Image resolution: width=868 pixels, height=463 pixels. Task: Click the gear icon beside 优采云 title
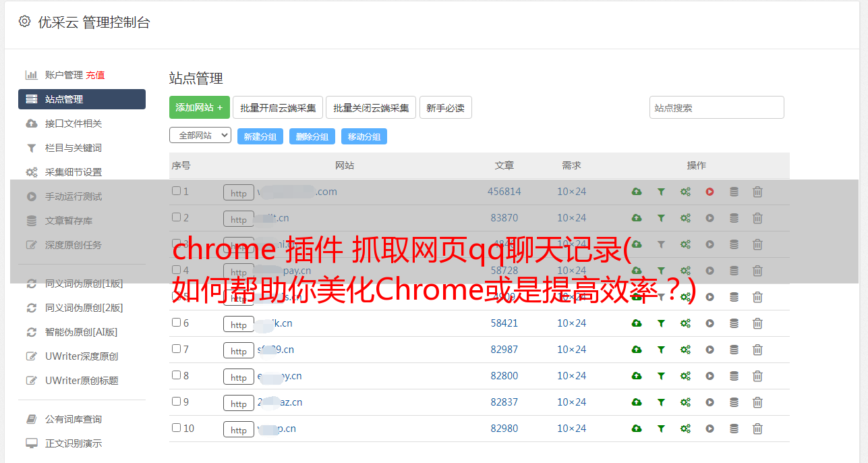[25, 22]
